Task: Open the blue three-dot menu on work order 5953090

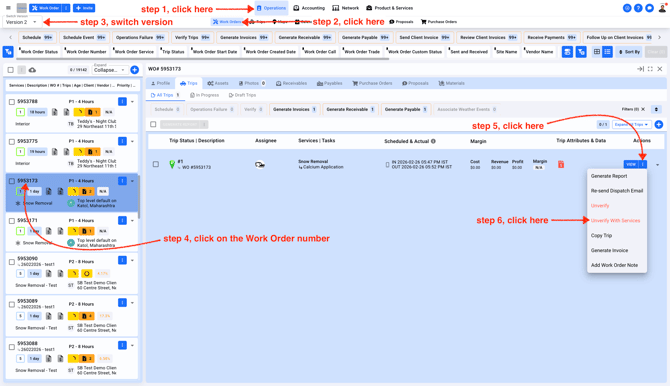Action: [122, 260]
